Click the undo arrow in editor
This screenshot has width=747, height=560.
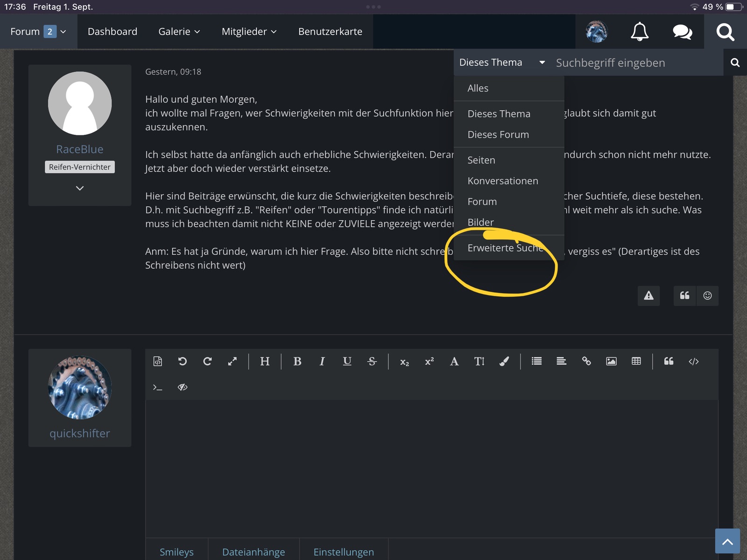pyautogui.click(x=183, y=361)
